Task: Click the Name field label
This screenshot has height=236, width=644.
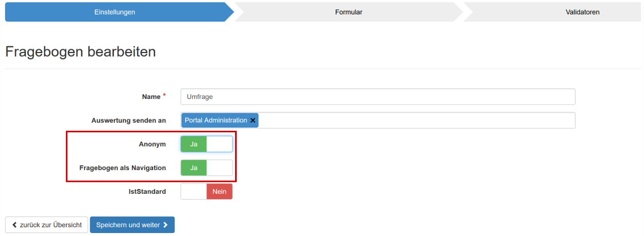Action: [151, 97]
